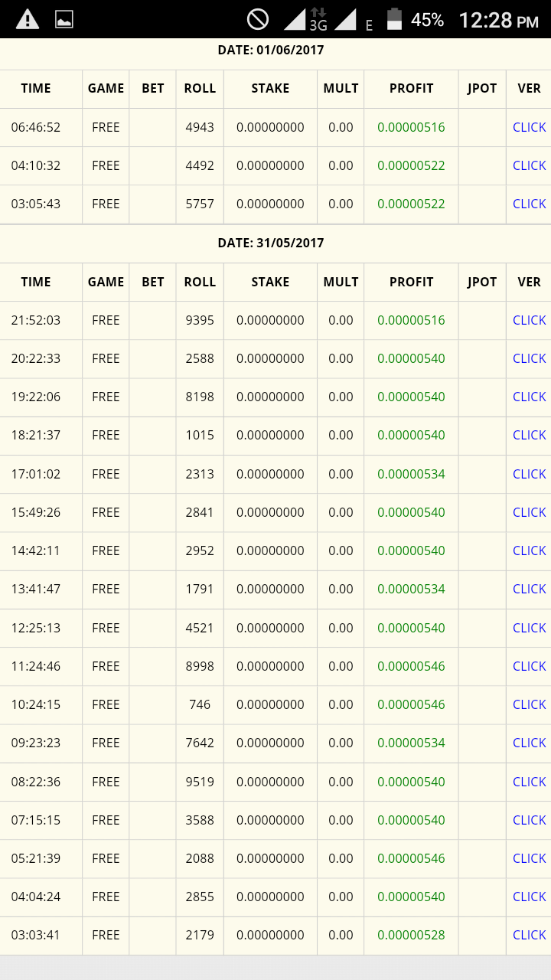Select the DATE: 31/05/2017 section header

[x=271, y=243]
